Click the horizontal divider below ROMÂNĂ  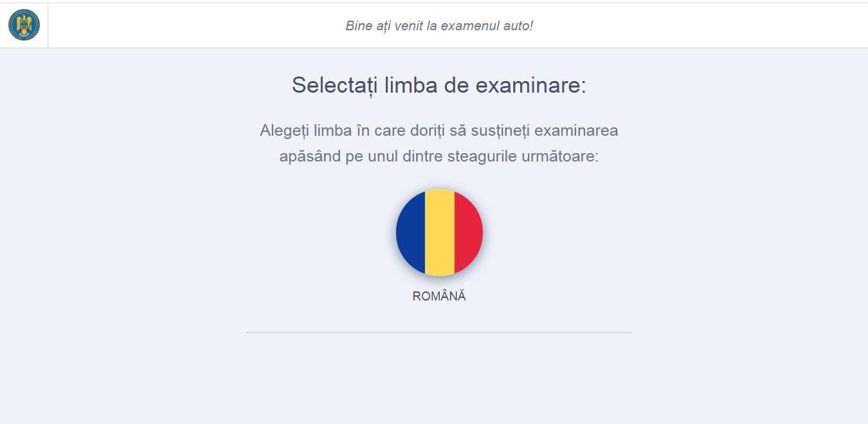[x=439, y=333]
